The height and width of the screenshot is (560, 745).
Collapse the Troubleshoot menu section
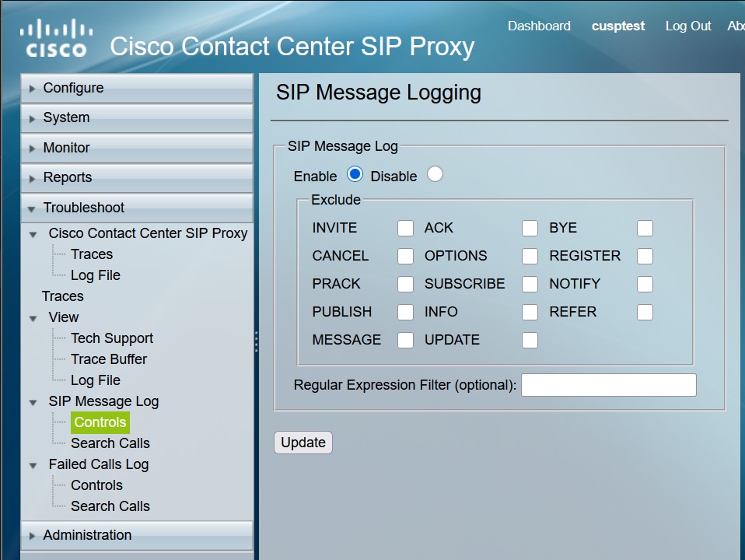point(137,208)
